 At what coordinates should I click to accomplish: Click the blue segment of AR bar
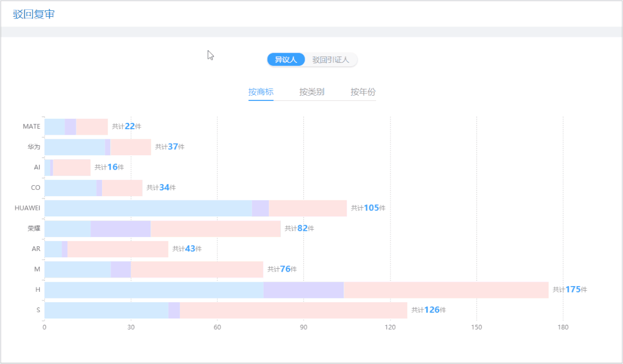(53, 249)
